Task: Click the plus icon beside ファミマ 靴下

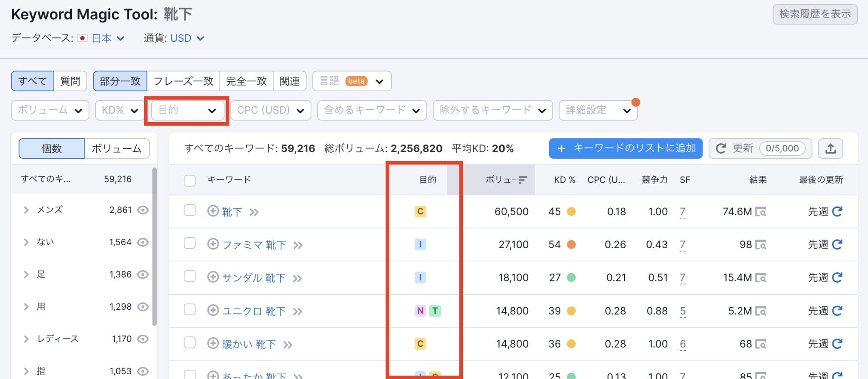Action: [x=213, y=244]
